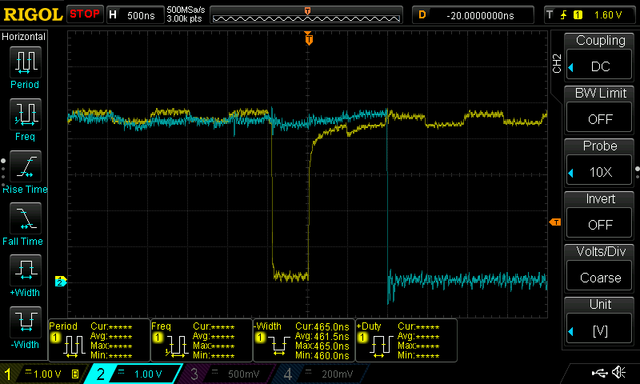Image resolution: width=640 pixels, height=384 pixels.
Task: Select the Period measurement icon
Action: [25, 62]
